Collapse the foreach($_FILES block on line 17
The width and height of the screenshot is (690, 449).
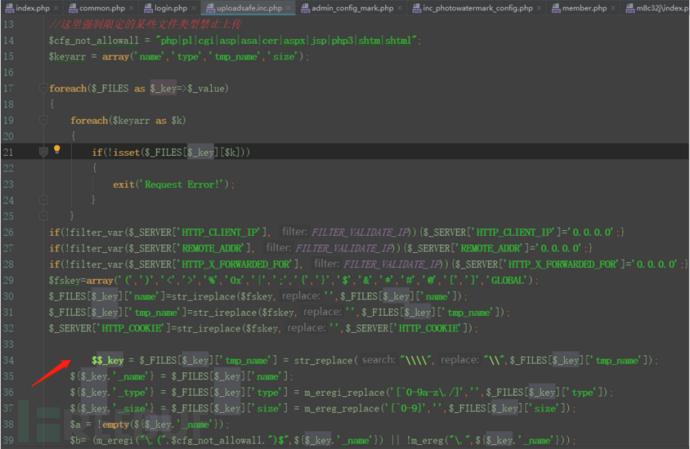click(x=43, y=88)
